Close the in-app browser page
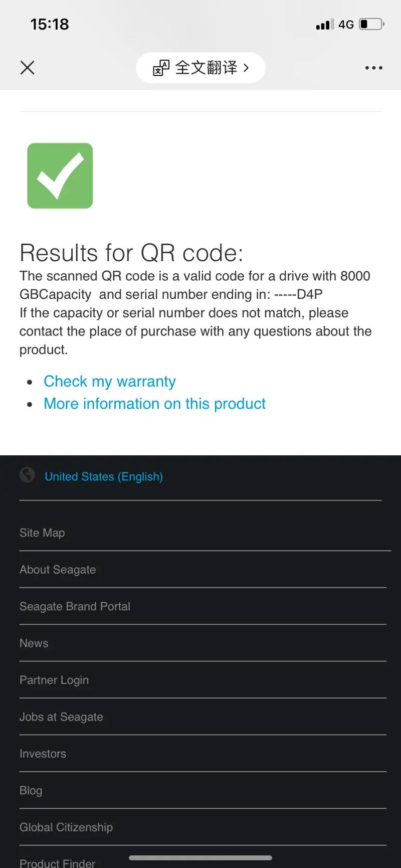 coord(27,68)
